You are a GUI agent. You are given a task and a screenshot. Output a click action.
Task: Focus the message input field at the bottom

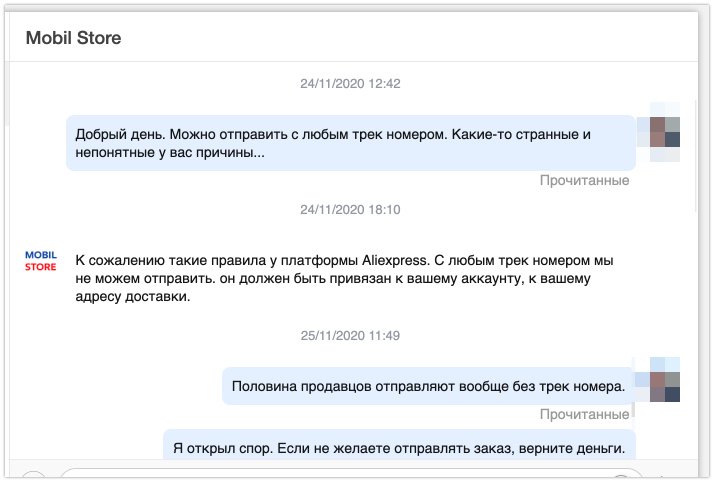tap(351, 475)
